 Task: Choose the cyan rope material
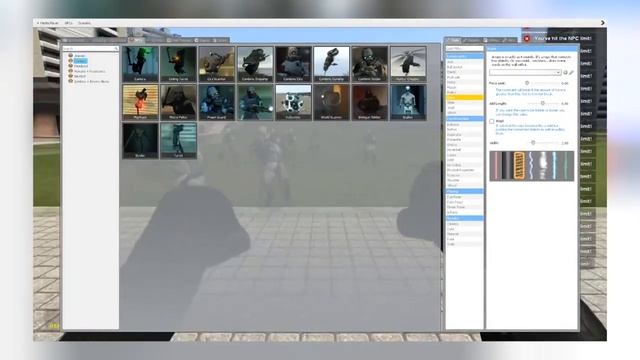coord(554,166)
